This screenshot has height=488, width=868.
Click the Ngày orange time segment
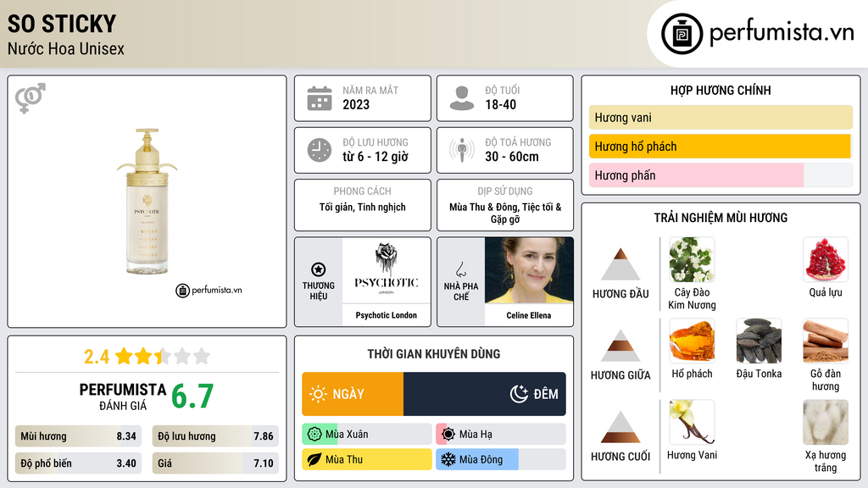(x=353, y=394)
